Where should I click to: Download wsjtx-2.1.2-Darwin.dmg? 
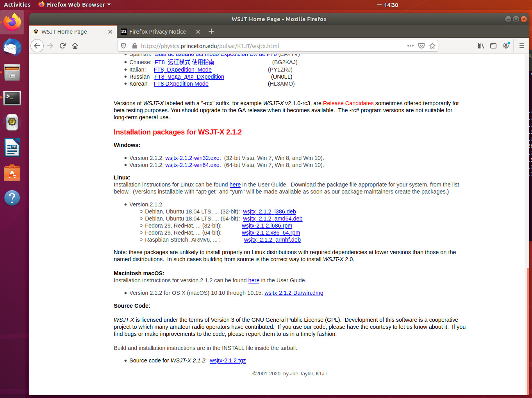pyautogui.click(x=294, y=293)
